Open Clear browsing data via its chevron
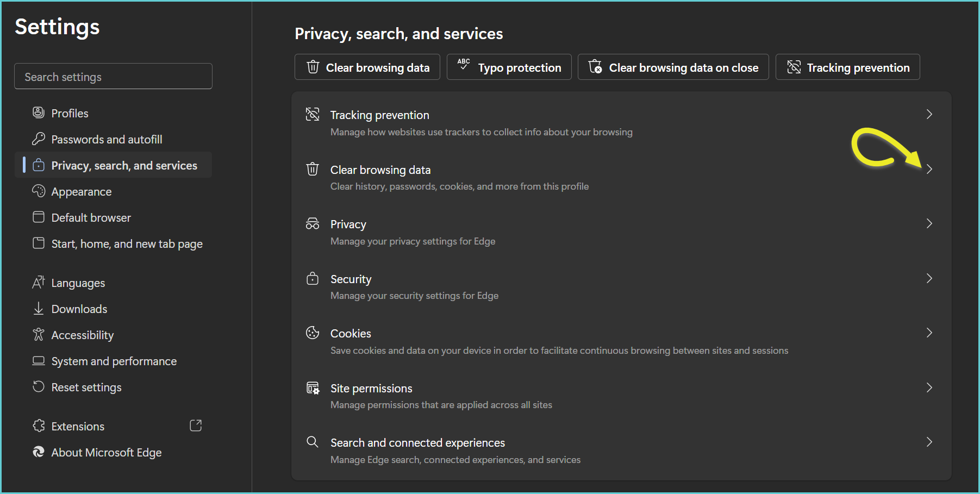This screenshot has height=494, width=980. pyautogui.click(x=929, y=169)
